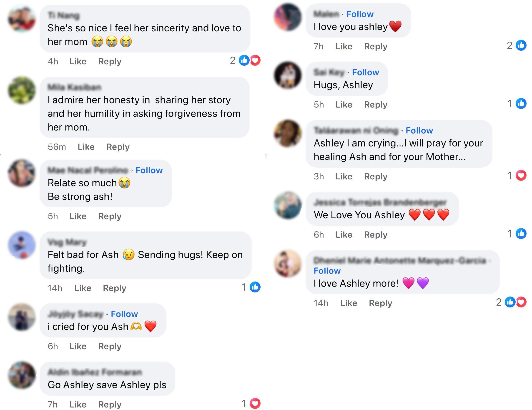Follow the 'I love Ashley more!' commenter

point(327,271)
